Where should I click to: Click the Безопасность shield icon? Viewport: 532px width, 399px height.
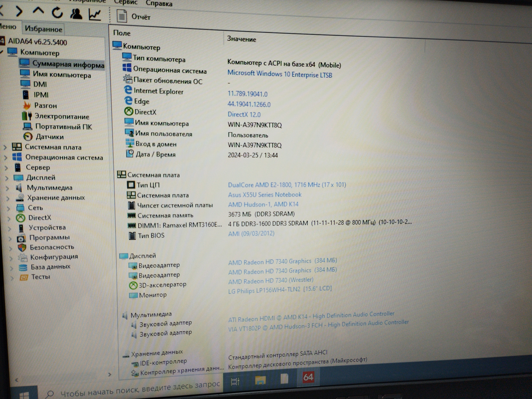[22, 247]
